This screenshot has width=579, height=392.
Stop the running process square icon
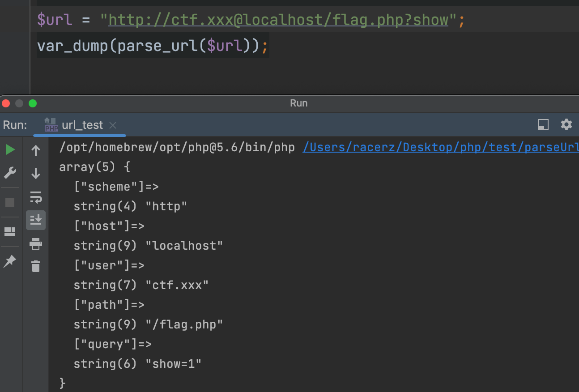pyautogui.click(x=10, y=202)
